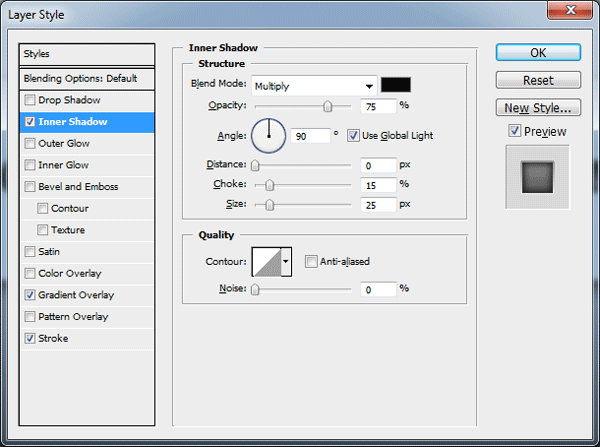Image resolution: width=600 pixels, height=447 pixels.
Task: Open Blending Options: Default section
Action: point(87,79)
